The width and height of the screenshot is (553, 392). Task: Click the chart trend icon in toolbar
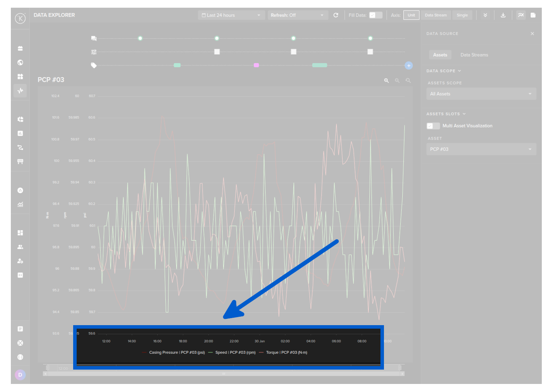click(x=521, y=15)
